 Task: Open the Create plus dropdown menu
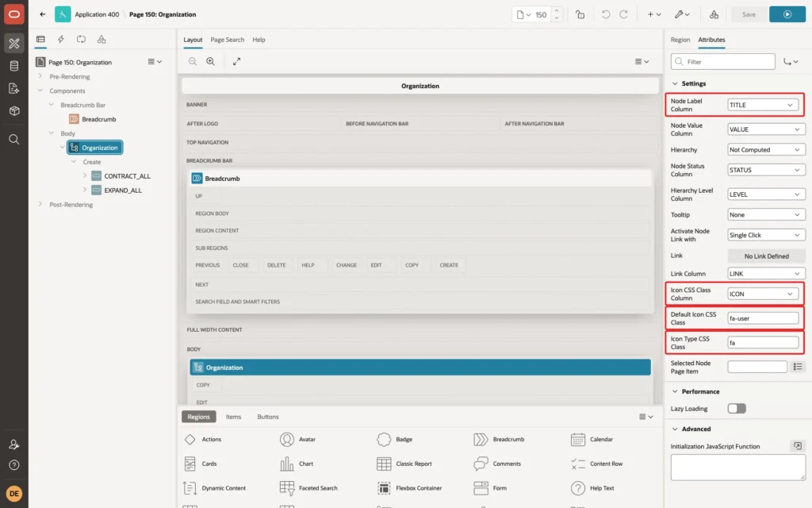pos(654,14)
